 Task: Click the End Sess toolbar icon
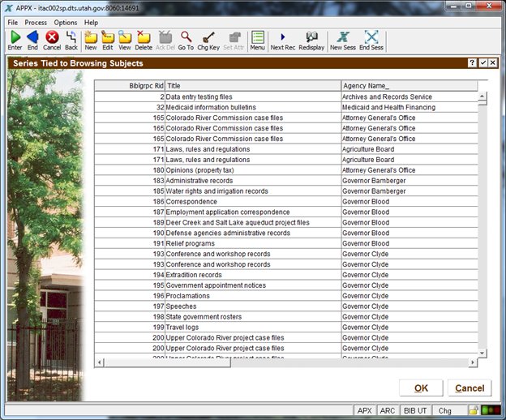coord(371,37)
